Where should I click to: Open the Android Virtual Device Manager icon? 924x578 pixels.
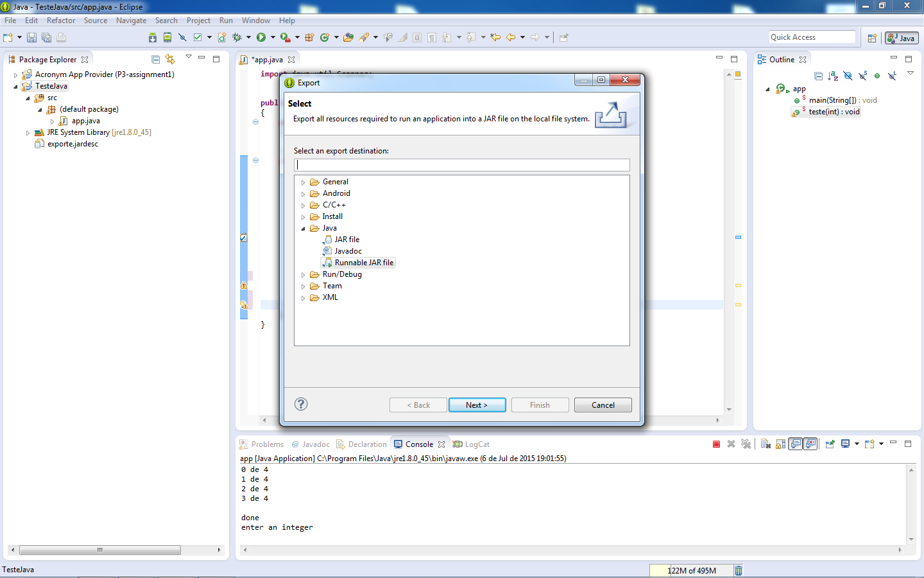(x=167, y=38)
